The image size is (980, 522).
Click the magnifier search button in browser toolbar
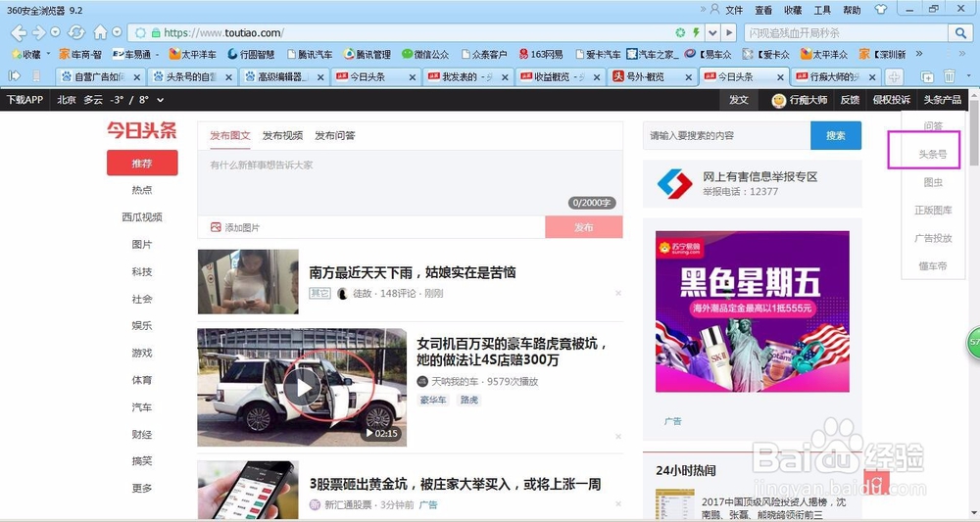pos(959,32)
